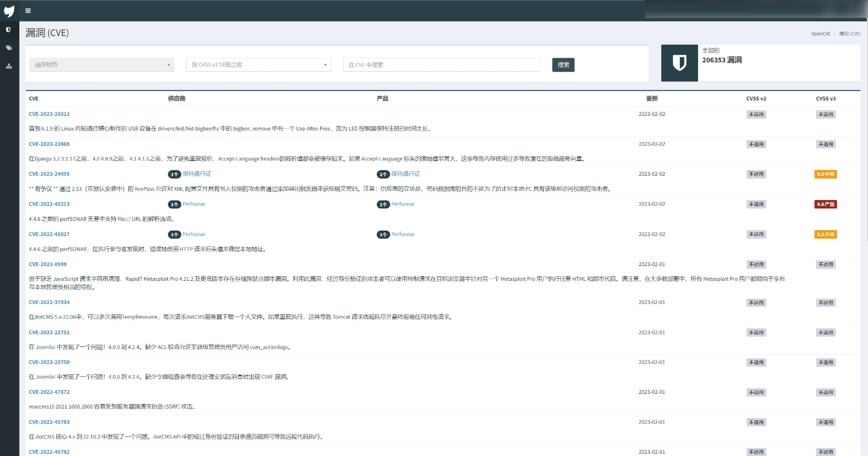The image size is (868, 456).
Task: Open the 选择标签 tag dropdown
Action: (x=102, y=64)
